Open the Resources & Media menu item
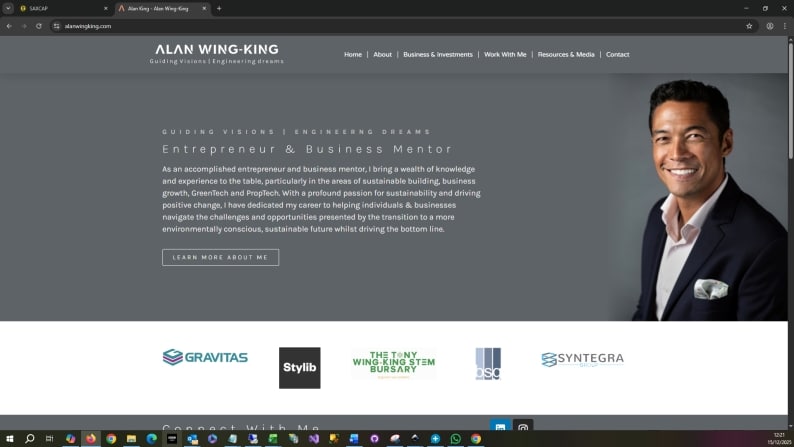The height and width of the screenshot is (447, 794). click(565, 54)
